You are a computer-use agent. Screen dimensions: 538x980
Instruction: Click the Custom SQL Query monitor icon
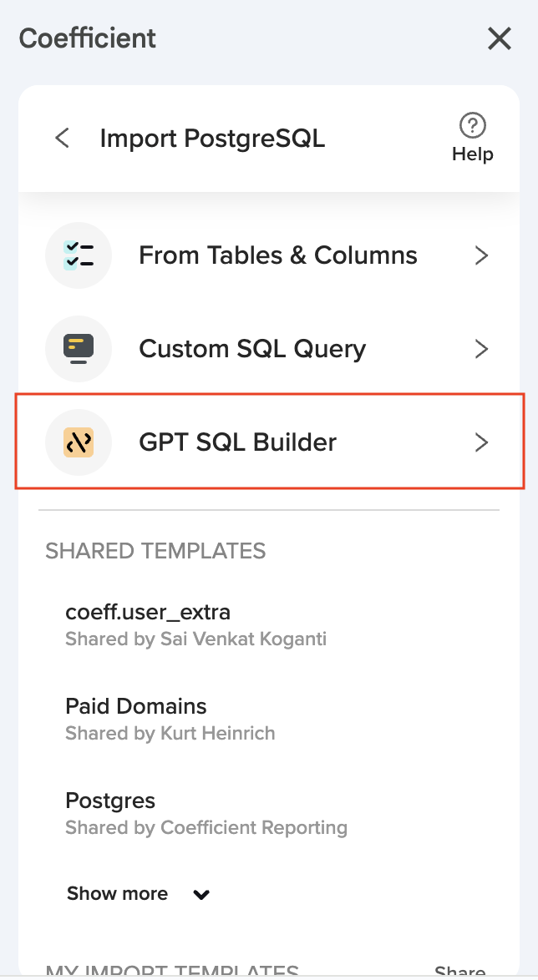point(79,349)
